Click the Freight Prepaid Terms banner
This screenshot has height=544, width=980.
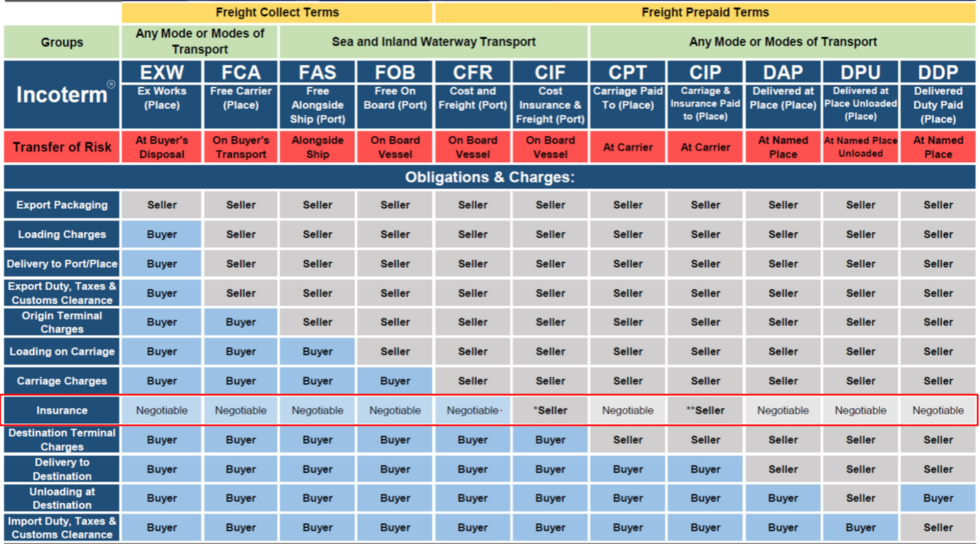click(706, 12)
